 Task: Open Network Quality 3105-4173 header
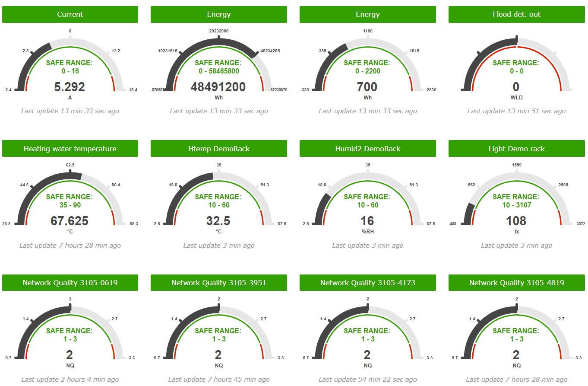(x=367, y=283)
